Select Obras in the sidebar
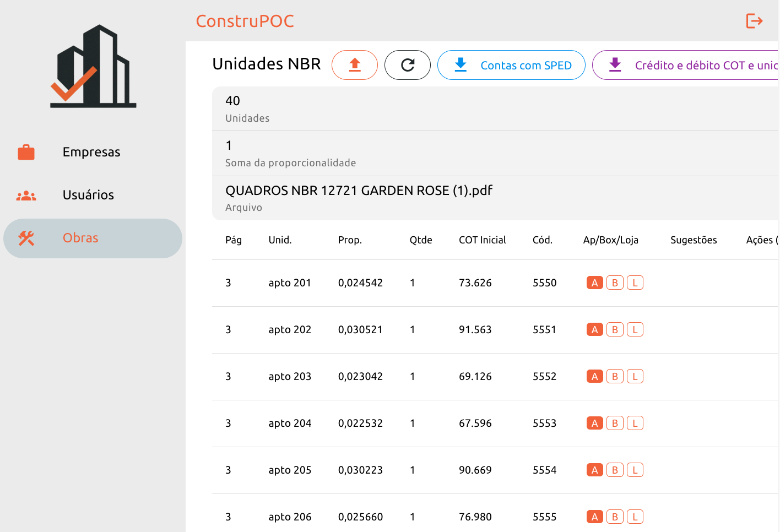The height and width of the screenshot is (532, 780). (x=93, y=238)
